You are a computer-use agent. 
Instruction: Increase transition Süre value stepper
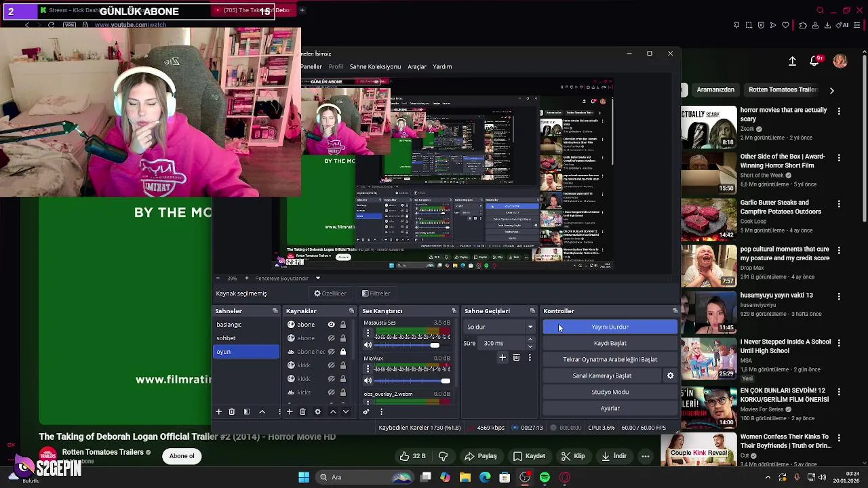pos(530,340)
